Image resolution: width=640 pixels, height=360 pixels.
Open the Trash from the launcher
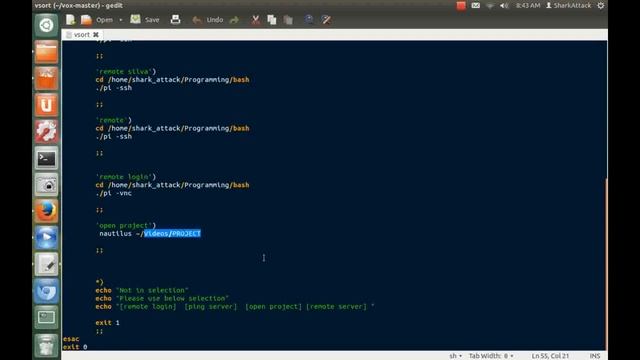[46, 345]
